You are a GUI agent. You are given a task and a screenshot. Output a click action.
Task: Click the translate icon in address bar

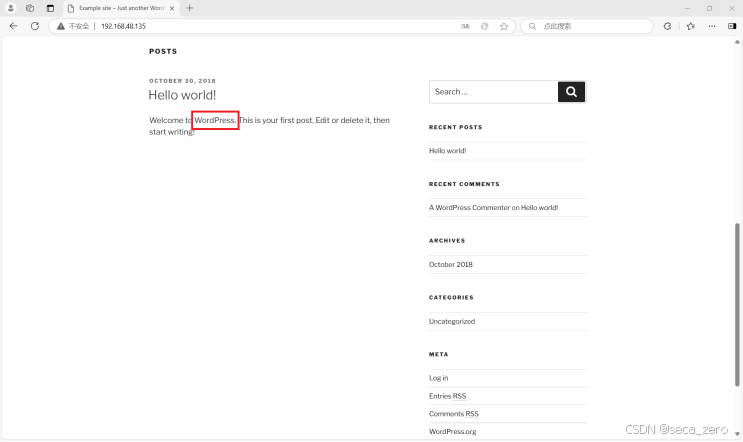click(465, 26)
